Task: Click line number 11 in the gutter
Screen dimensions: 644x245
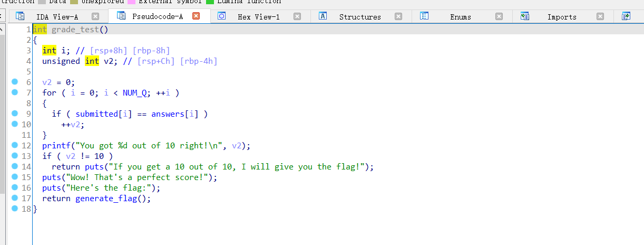Action: click(x=26, y=135)
